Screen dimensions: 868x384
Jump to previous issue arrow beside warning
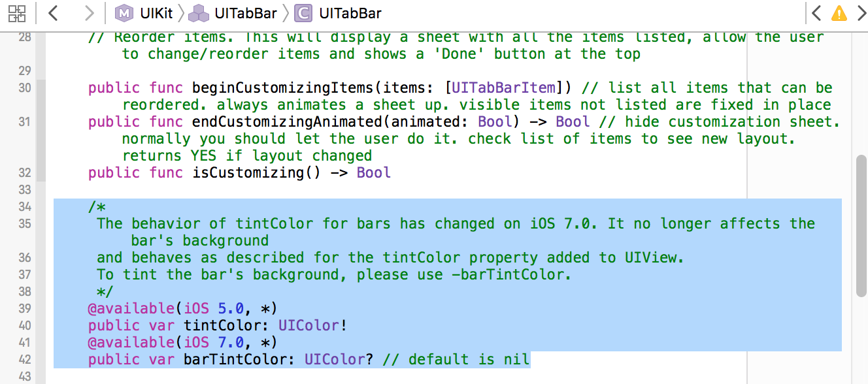(x=816, y=13)
